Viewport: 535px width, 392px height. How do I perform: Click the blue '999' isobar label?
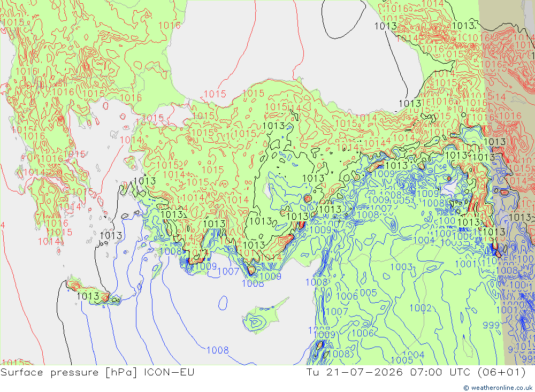coord(491,325)
